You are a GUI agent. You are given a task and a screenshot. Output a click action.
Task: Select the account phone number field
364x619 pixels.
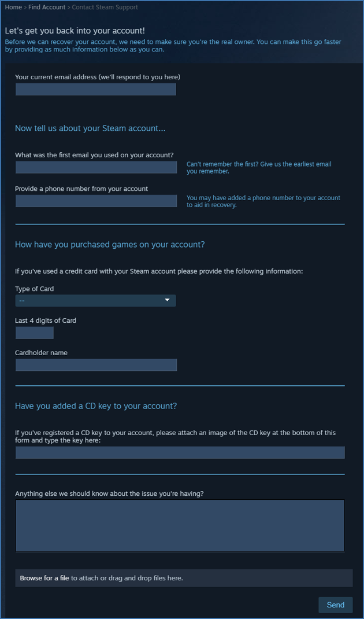(96, 201)
